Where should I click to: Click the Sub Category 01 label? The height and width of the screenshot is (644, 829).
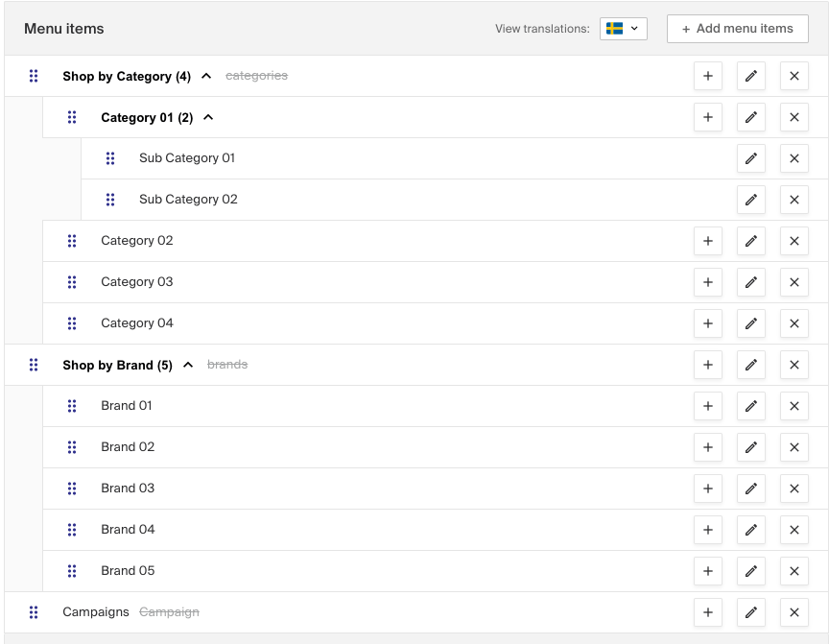[x=187, y=158]
